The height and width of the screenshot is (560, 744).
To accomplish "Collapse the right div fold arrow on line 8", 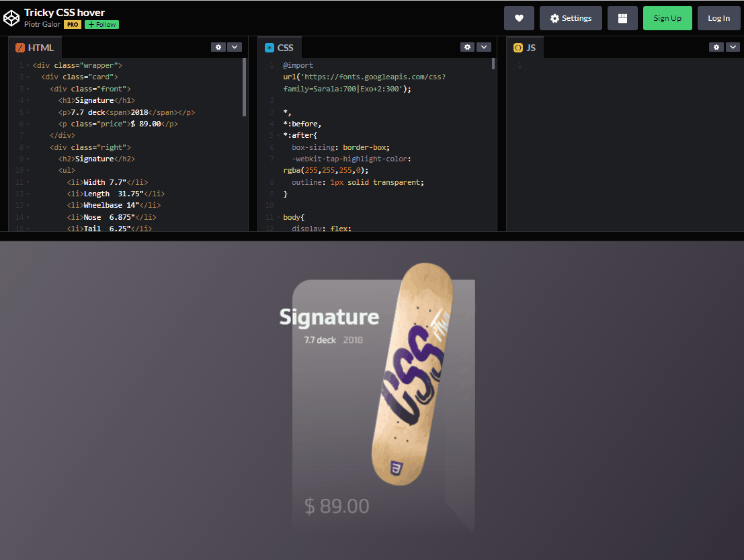I will (x=28, y=148).
